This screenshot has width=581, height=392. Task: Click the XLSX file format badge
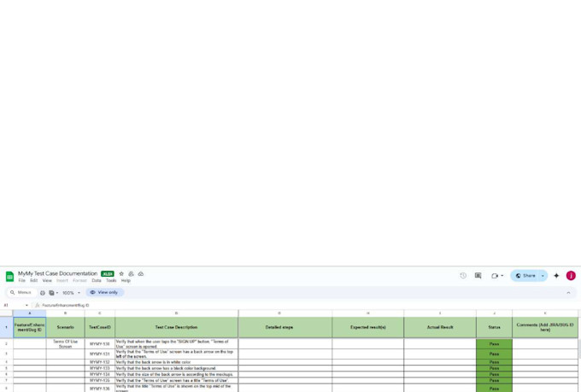pos(108,274)
